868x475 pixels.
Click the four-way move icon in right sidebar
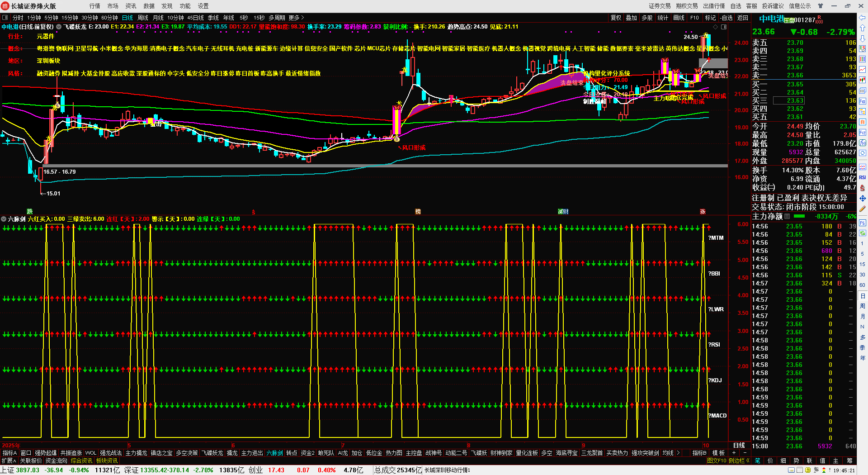[x=862, y=198]
